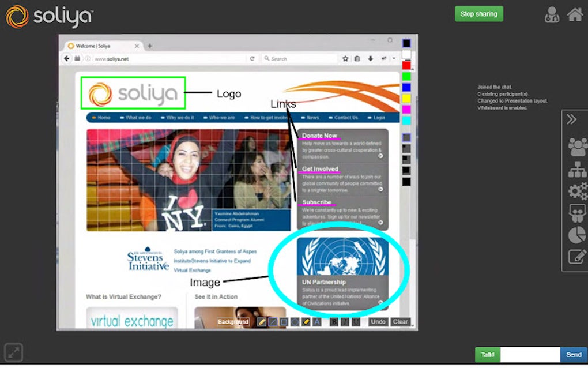Screen dimensions: 588x368
Task: Select the highlighter marker tool
Action: (x=307, y=321)
